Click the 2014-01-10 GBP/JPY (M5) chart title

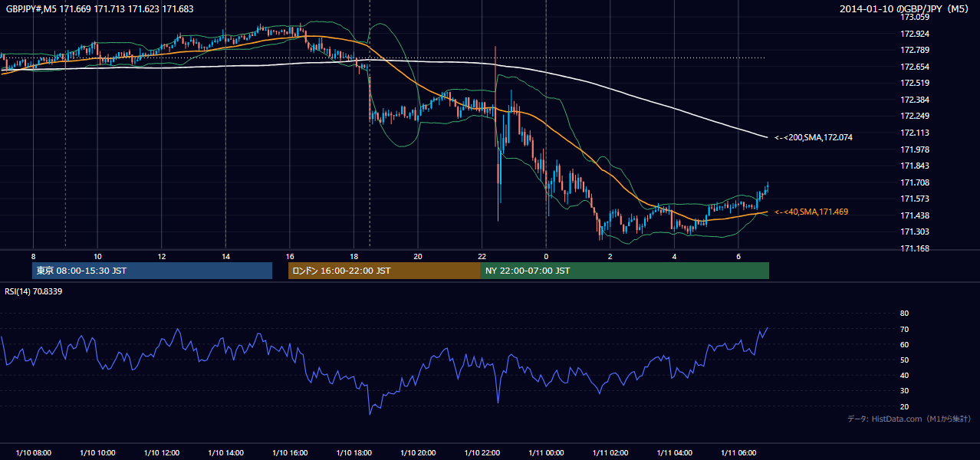pos(906,9)
